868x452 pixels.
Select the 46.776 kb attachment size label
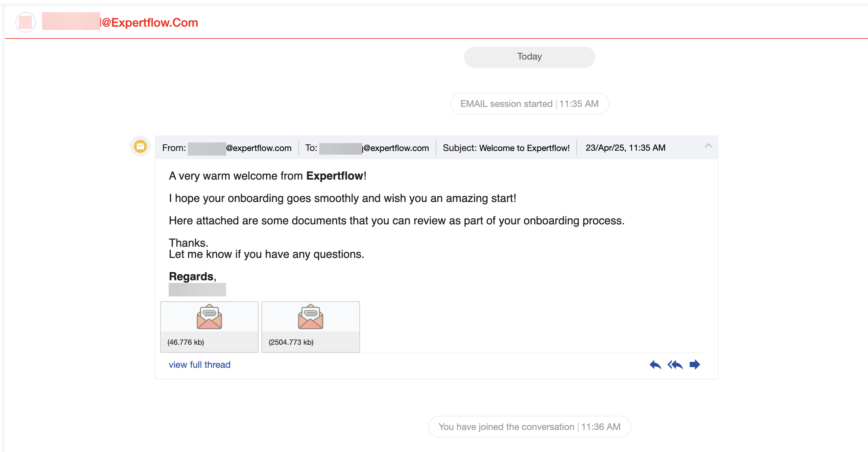[x=186, y=342]
